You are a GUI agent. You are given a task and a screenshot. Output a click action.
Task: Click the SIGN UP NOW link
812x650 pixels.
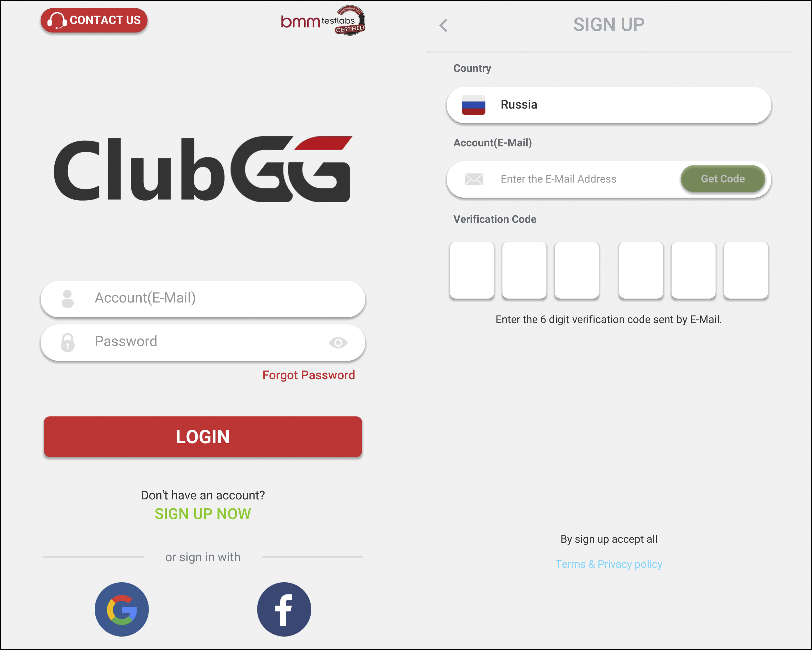203,514
